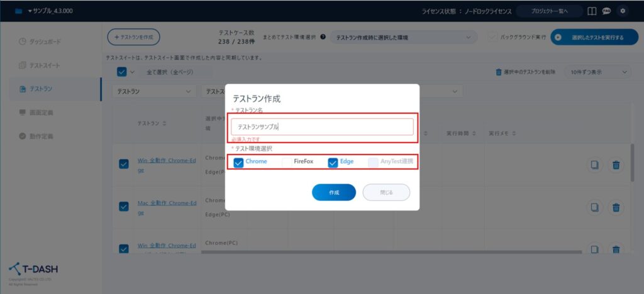Click copy icon for Mac 全動作 Chrome-Edge row
644x294 pixels.
click(x=594, y=207)
